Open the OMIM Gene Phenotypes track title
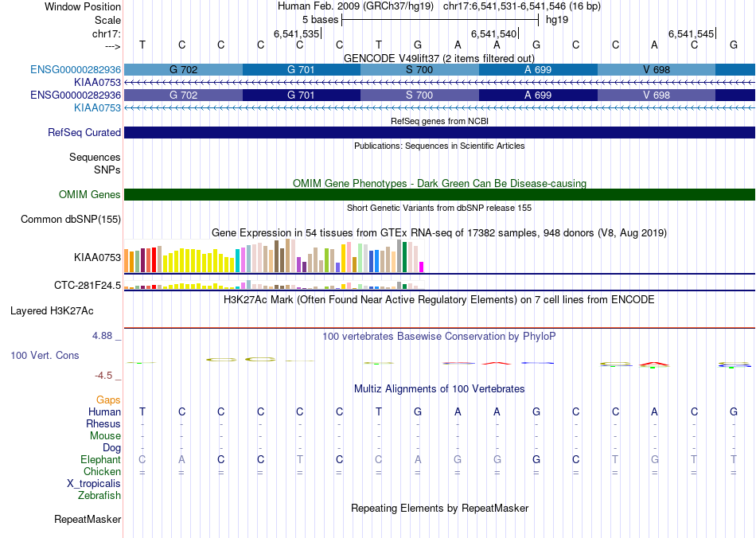 point(439,183)
